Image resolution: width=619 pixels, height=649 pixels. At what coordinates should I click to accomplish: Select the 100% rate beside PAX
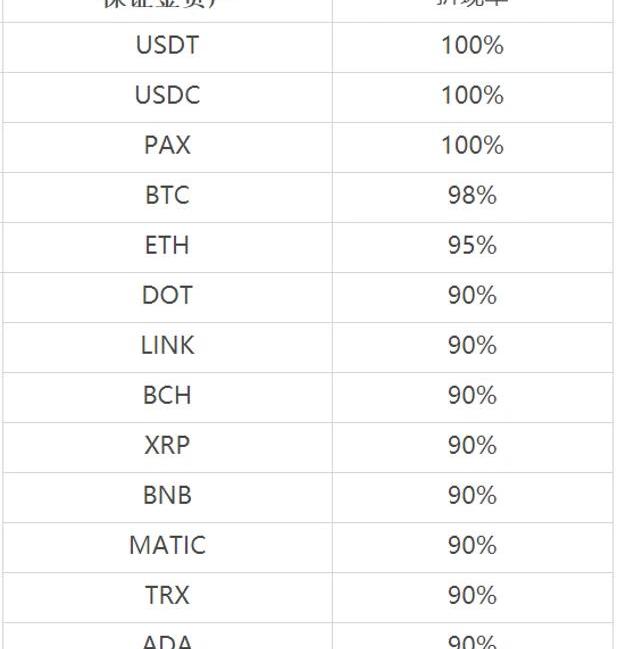[472, 146]
